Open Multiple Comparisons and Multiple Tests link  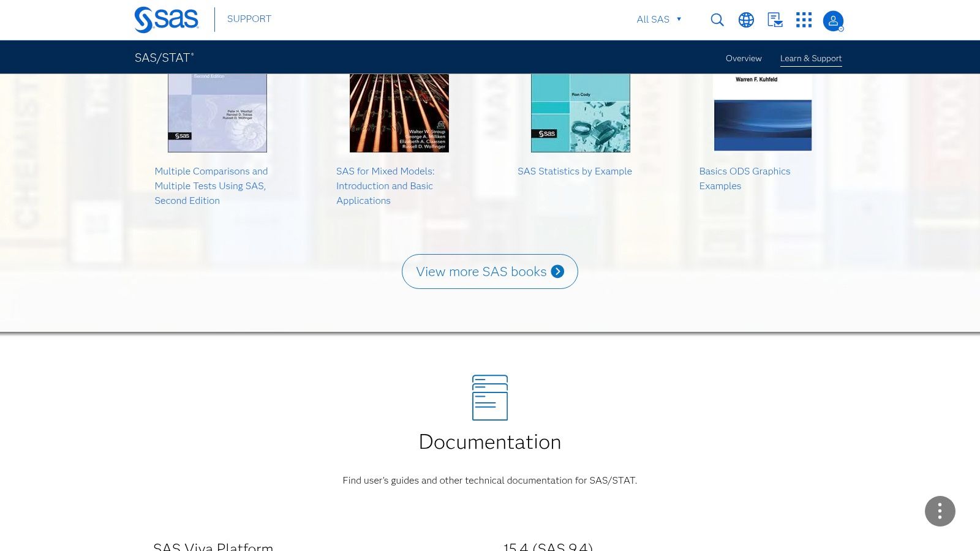pyautogui.click(x=211, y=186)
